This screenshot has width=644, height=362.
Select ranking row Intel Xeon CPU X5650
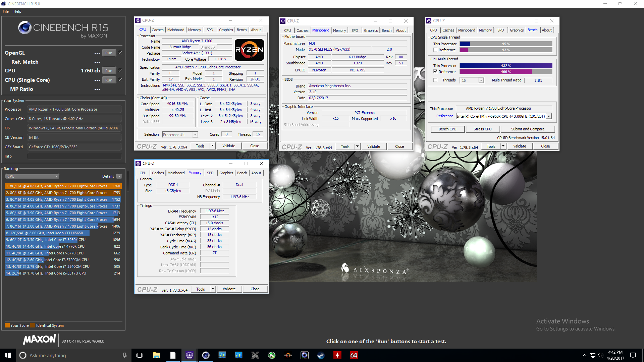63,233
